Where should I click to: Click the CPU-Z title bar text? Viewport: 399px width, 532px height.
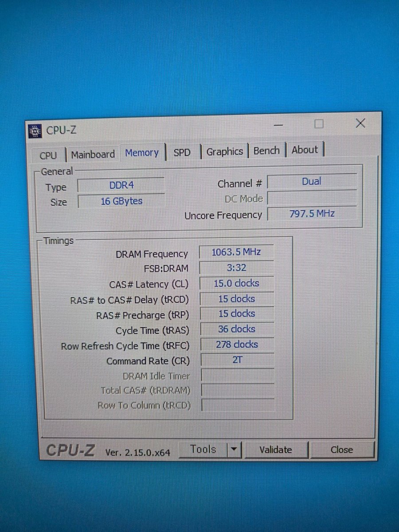(x=61, y=131)
